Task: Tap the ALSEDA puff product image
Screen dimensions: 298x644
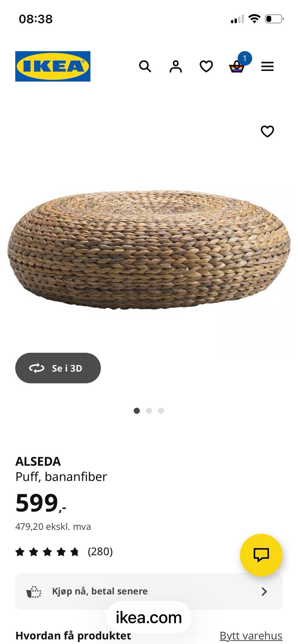Action: tap(149, 250)
